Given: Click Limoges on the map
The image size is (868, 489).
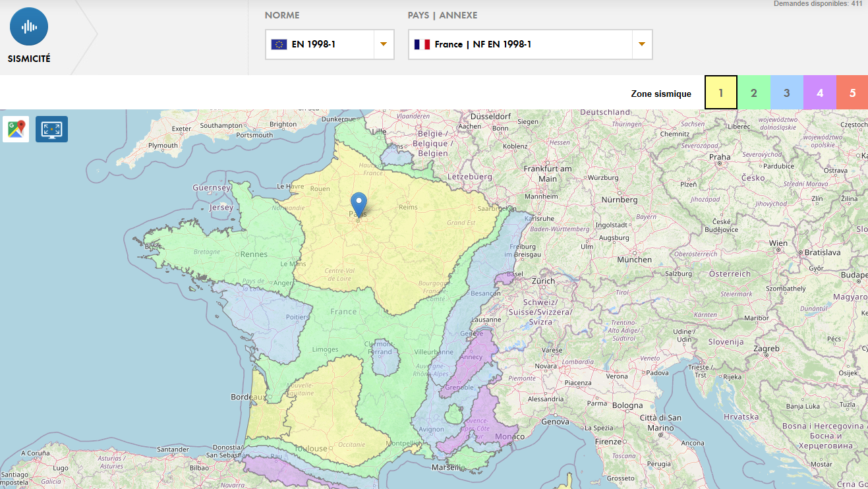Looking at the screenshot, I should pos(326,350).
